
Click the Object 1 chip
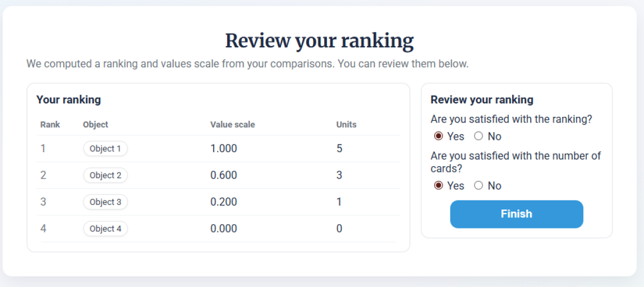pyautogui.click(x=105, y=149)
